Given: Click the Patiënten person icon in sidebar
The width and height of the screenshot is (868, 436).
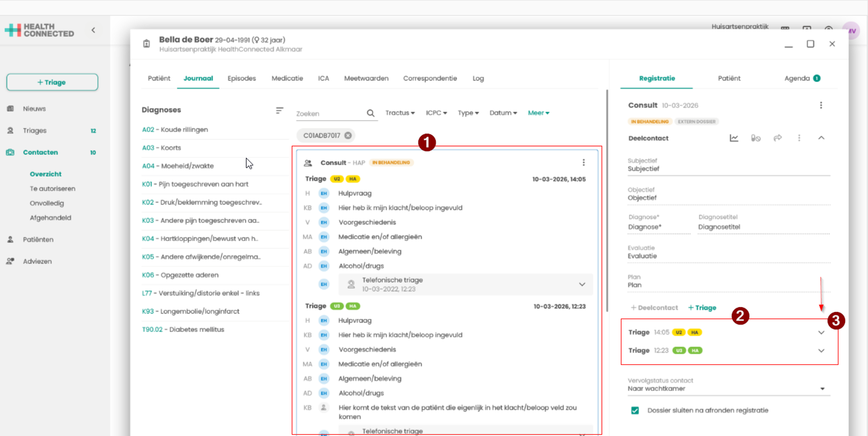Looking at the screenshot, I should pyautogui.click(x=10, y=239).
